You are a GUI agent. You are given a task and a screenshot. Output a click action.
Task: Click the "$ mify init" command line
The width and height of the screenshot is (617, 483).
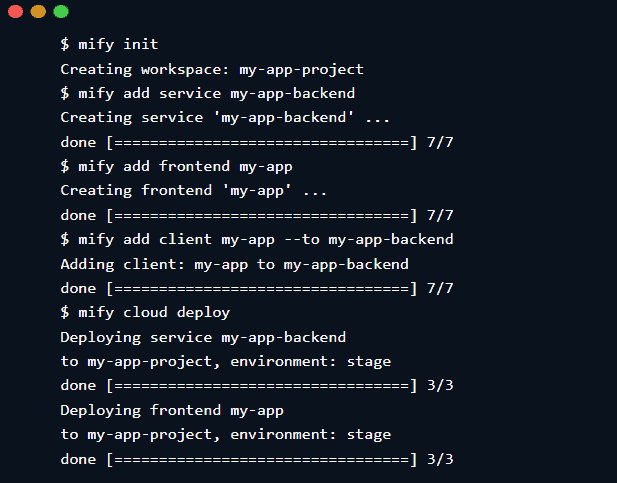(109, 44)
